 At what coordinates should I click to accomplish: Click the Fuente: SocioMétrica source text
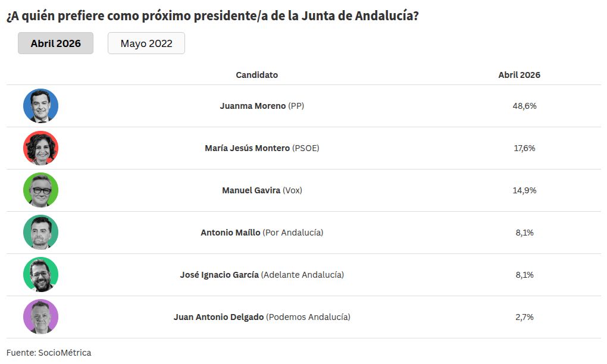(49, 353)
